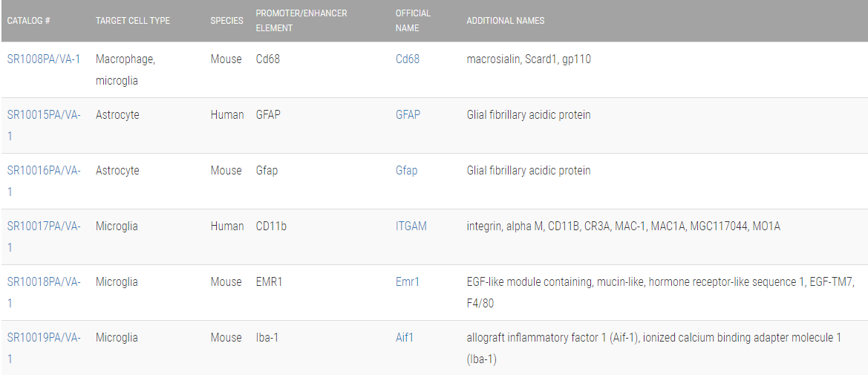Click the Species column header
Screen dimensions: 868x375
point(226,21)
